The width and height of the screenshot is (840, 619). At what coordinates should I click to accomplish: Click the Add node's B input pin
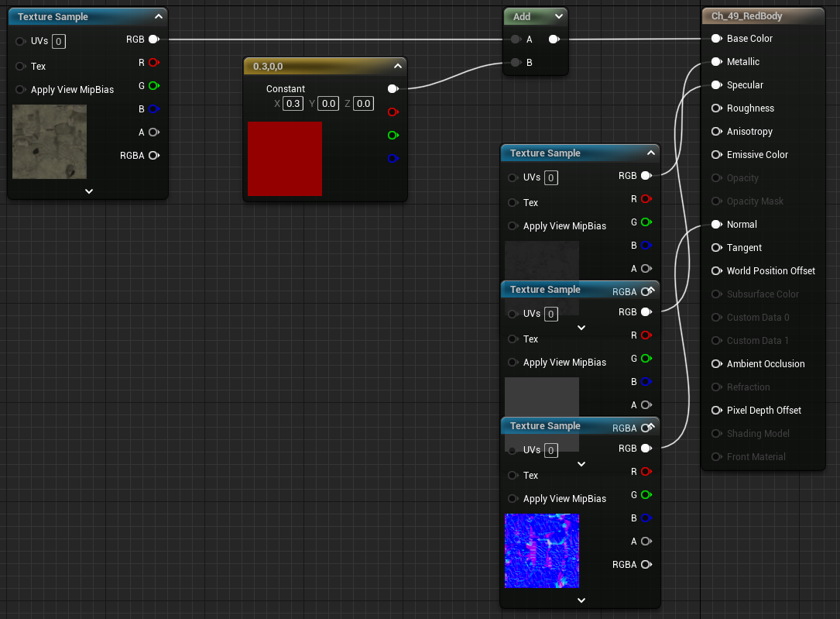coord(516,63)
